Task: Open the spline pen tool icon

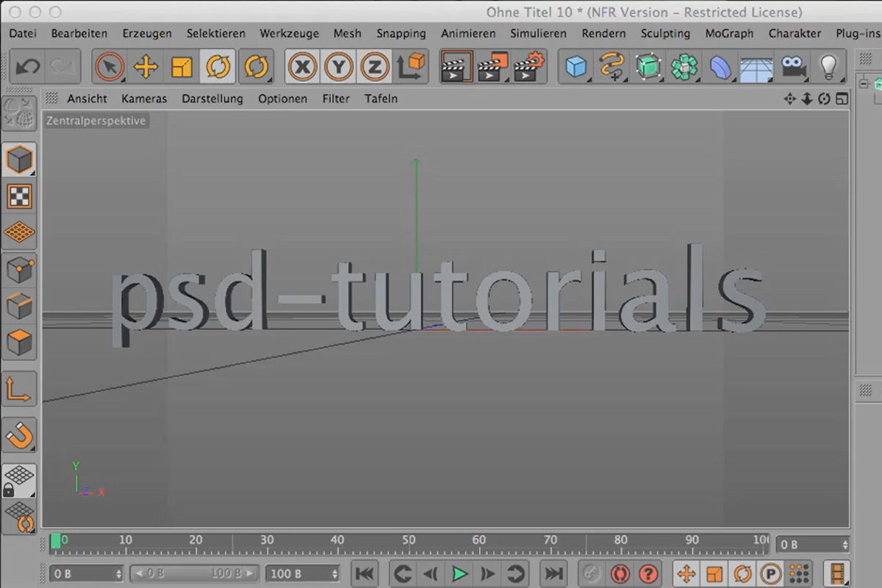Action: [612, 67]
